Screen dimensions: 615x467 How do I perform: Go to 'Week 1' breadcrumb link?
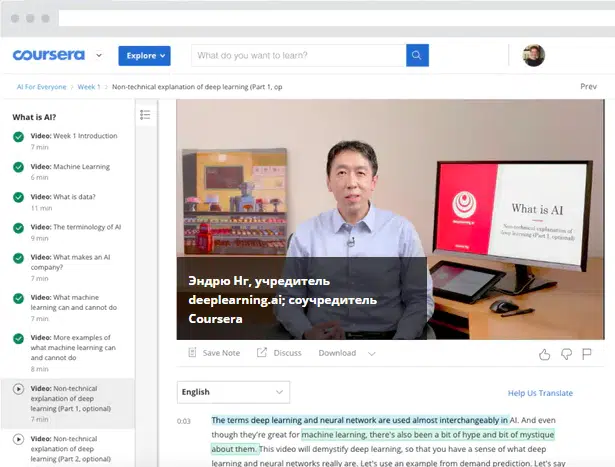89,87
